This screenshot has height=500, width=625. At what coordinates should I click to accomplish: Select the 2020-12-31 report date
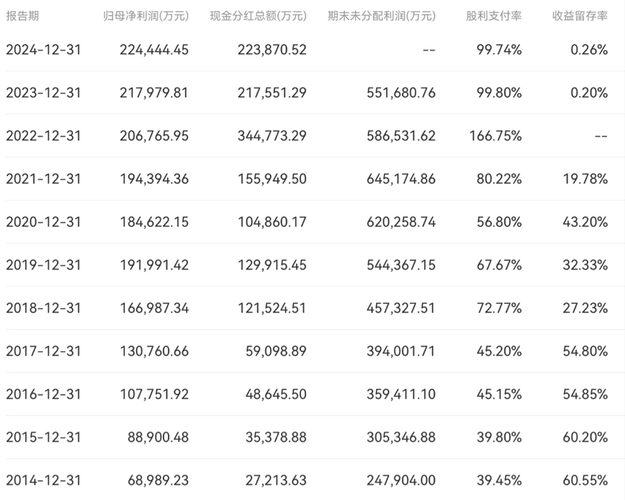(x=43, y=222)
